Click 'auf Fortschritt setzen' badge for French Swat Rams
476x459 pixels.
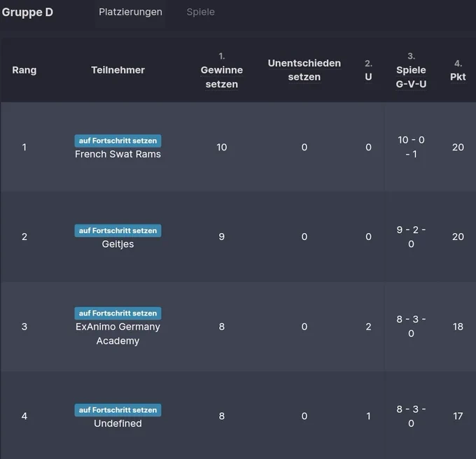(118, 141)
